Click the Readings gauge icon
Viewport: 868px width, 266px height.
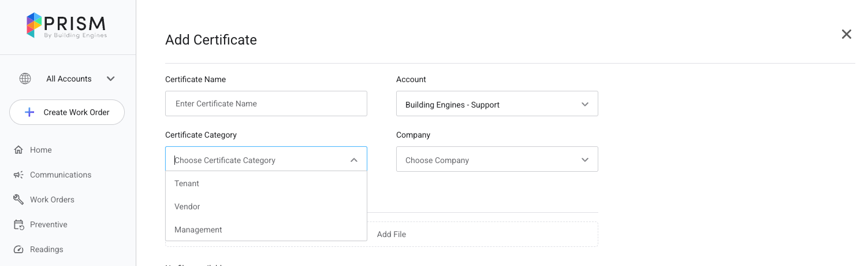pyautogui.click(x=18, y=249)
